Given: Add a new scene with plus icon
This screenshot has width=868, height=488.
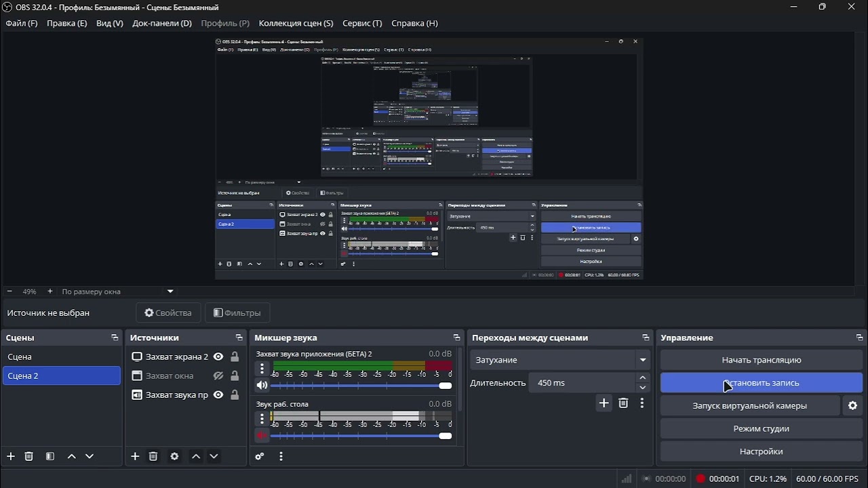Looking at the screenshot, I should coord(10,456).
